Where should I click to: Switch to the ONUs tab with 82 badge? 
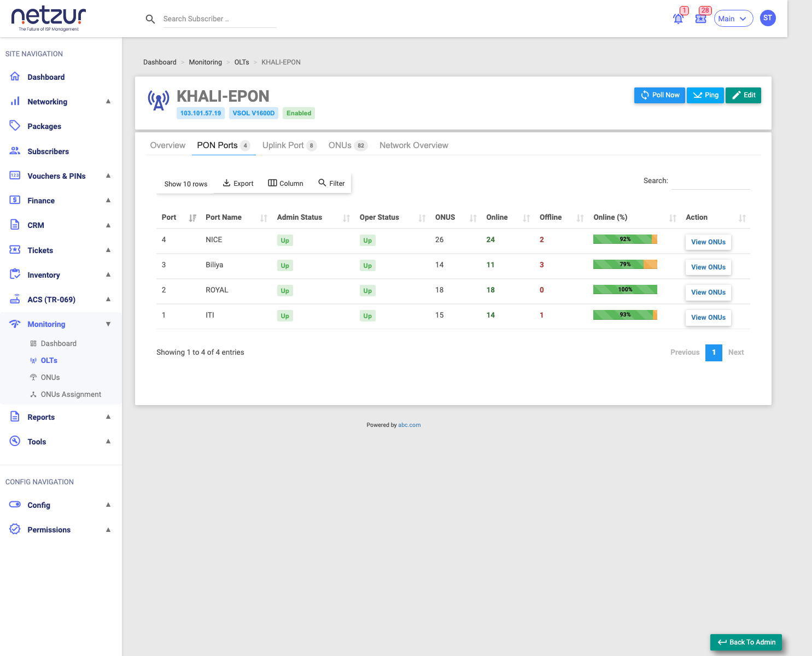point(348,145)
